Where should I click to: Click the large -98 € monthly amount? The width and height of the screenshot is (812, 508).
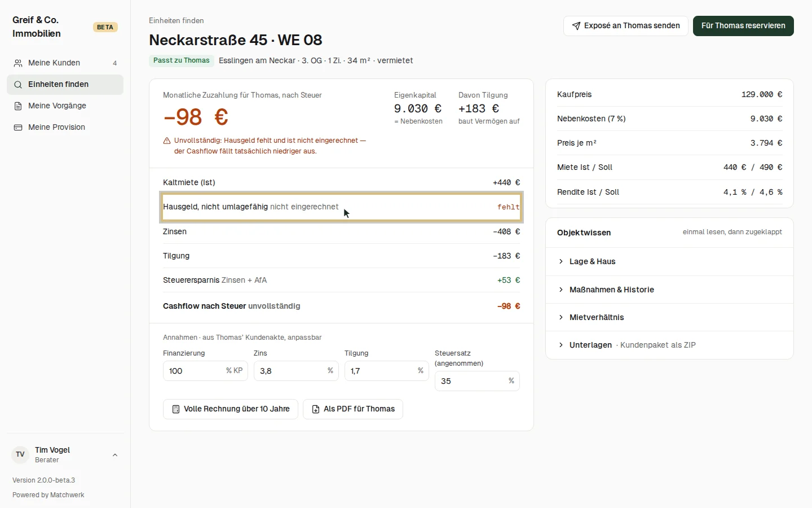point(196,117)
